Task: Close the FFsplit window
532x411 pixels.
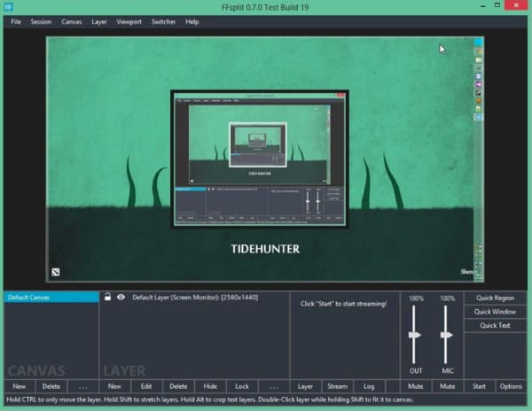Action: (516, 5)
